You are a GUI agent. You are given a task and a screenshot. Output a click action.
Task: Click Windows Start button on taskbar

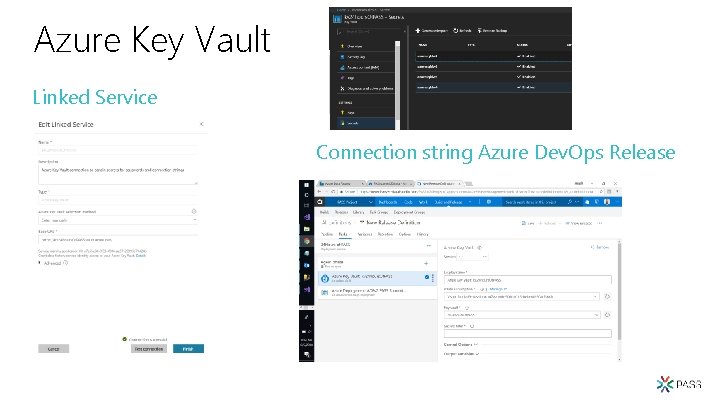306,185
